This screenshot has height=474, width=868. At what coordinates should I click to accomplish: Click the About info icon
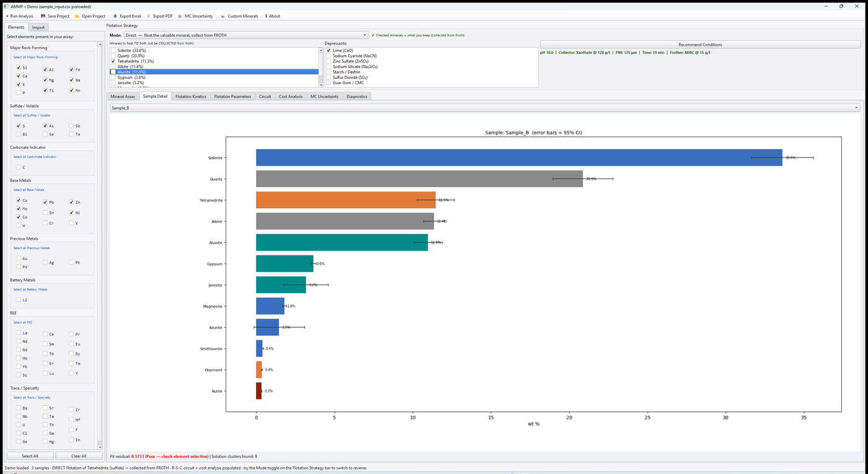(266, 16)
